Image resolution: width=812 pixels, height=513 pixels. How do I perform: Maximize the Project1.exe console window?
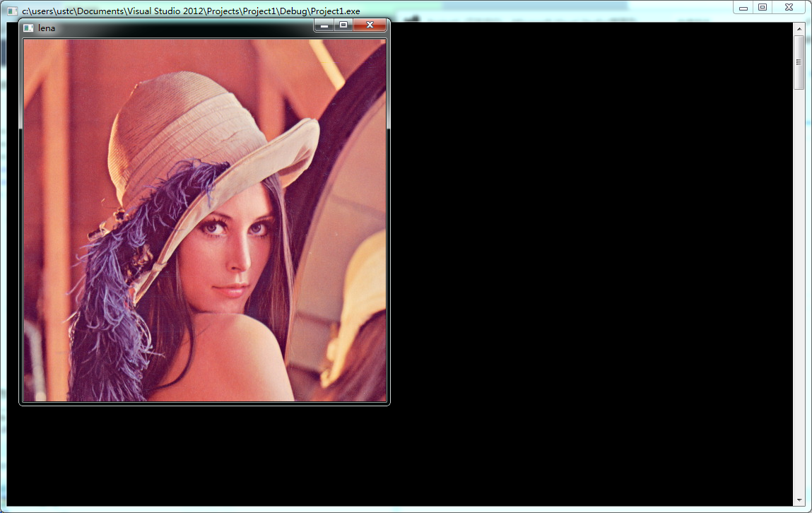click(762, 8)
